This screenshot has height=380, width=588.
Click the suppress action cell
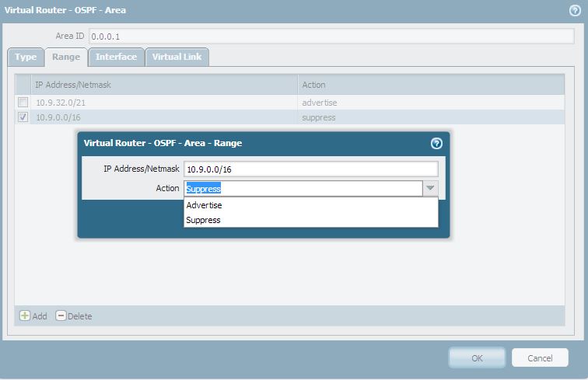point(431,117)
